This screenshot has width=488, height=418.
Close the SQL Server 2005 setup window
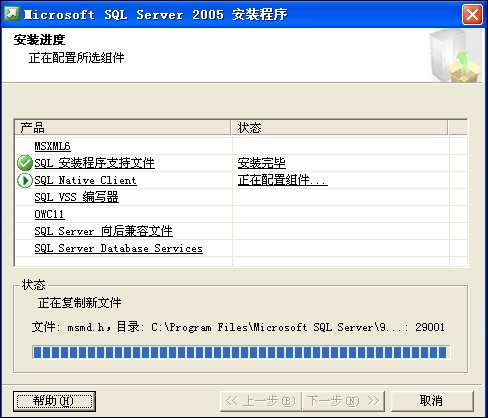tap(472, 15)
